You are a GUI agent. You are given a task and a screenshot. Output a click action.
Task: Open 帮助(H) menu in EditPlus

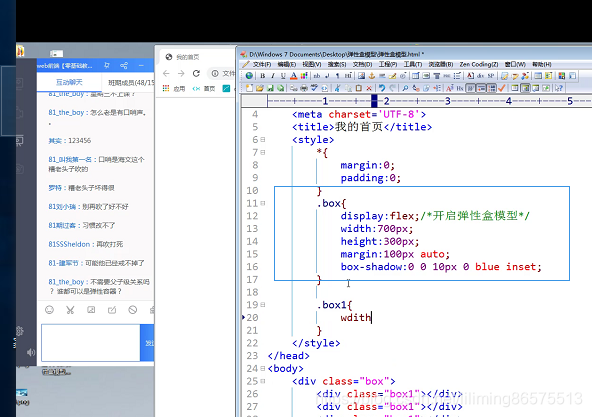542,65
